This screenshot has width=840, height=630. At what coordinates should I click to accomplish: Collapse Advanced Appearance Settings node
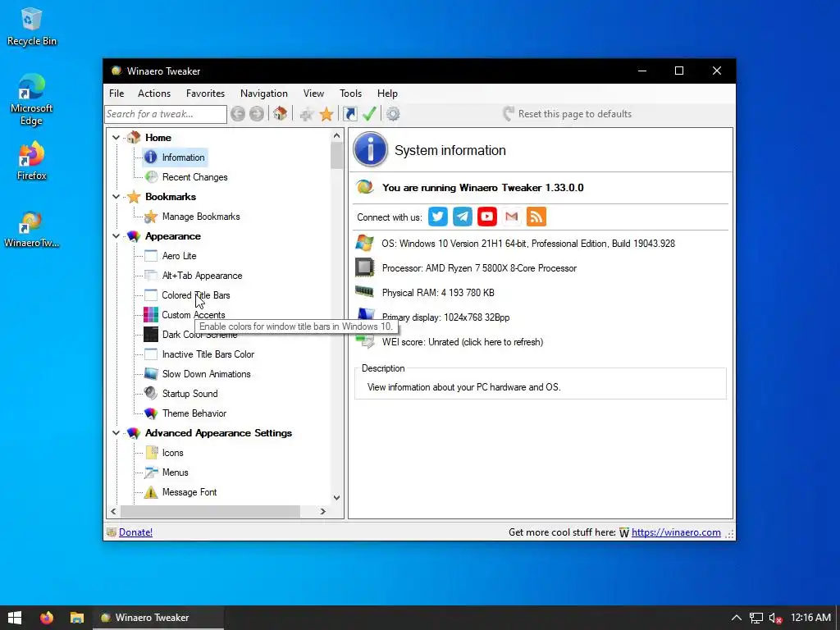(116, 433)
